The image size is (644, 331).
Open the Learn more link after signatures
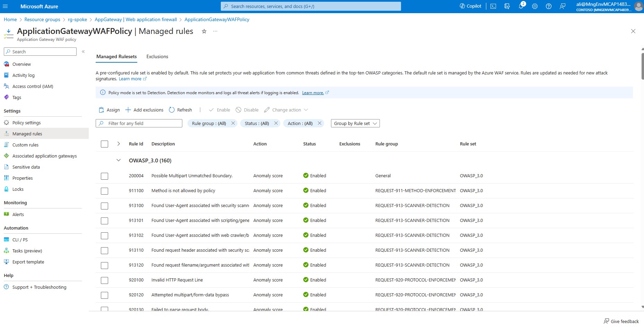point(133,79)
